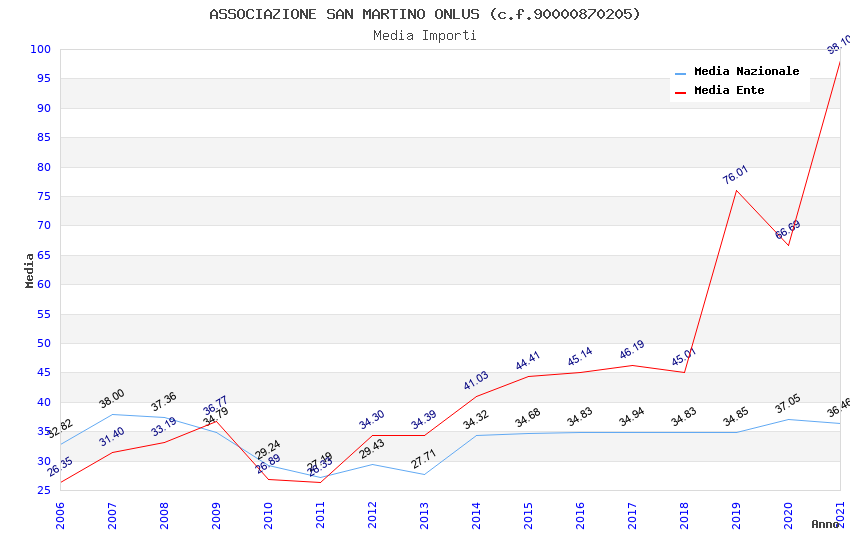The image size is (850, 550).
Task: Click the 31.40 data label for 2007
Action: [x=112, y=437]
